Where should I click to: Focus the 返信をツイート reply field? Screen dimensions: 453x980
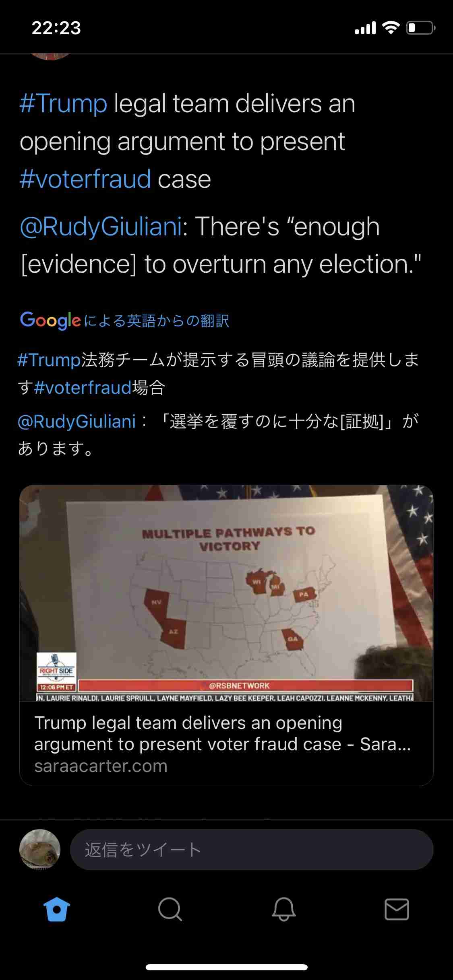tap(252, 850)
